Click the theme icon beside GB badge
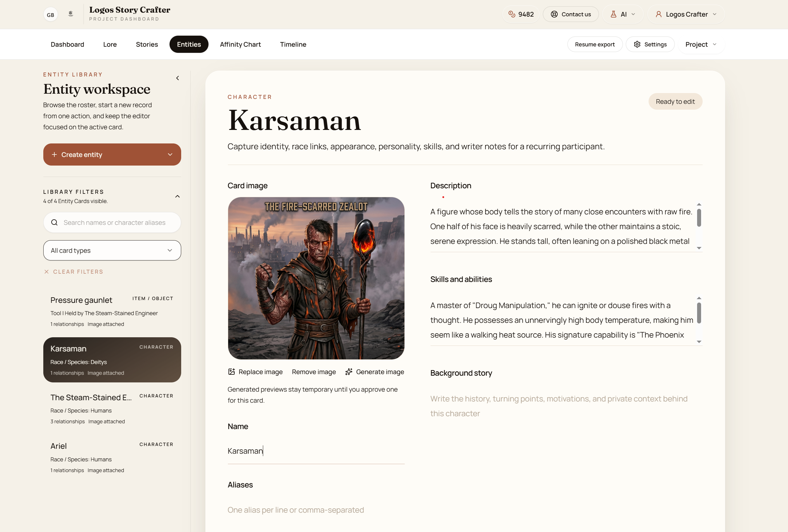Screen dimensions: 788x532 coord(71,14)
